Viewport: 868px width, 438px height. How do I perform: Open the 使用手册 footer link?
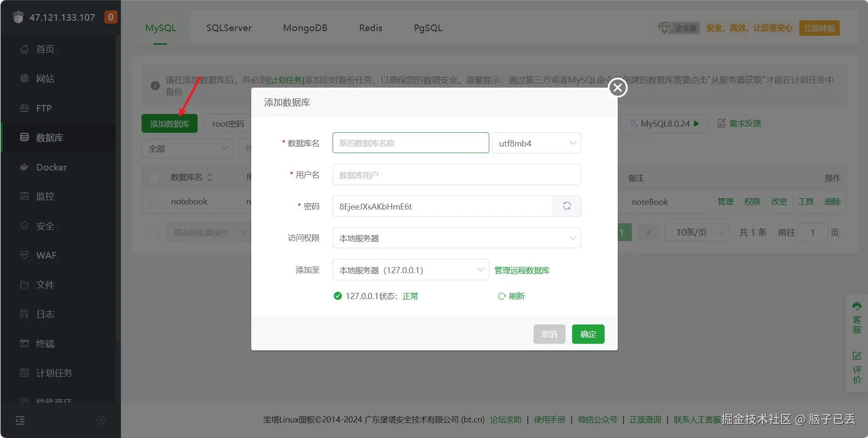coord(549,420)
